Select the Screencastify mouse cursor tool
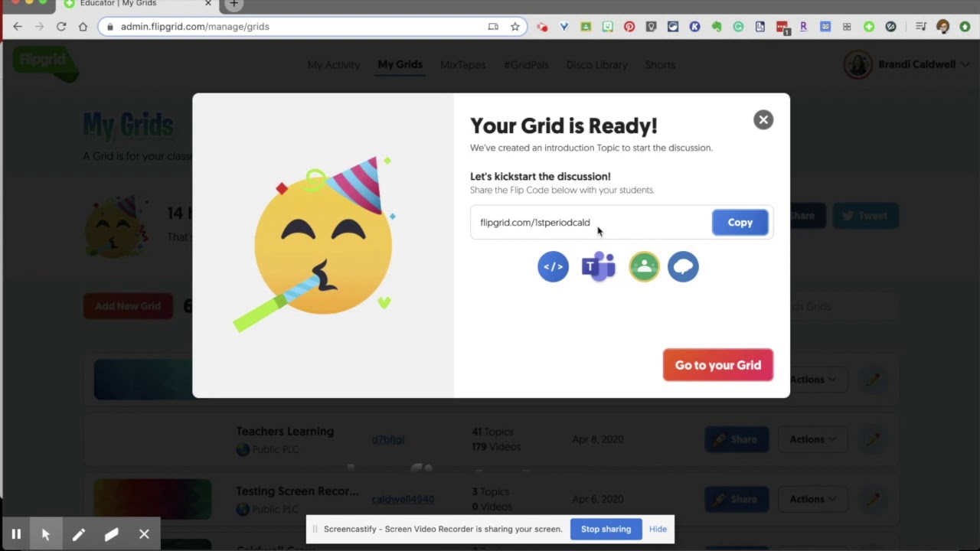 pos(46,534)
